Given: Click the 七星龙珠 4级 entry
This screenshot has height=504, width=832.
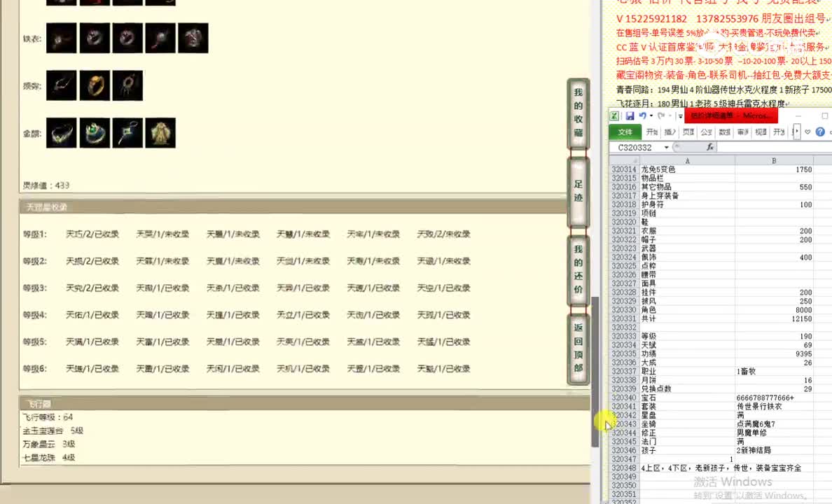Looking at the screenshot, I should click(49, 457).
